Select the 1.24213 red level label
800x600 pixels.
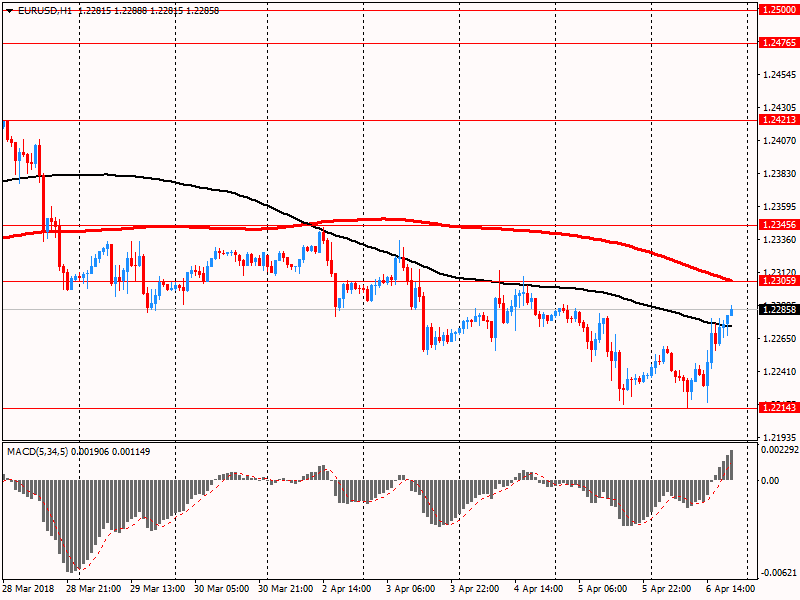coord(779,120)
